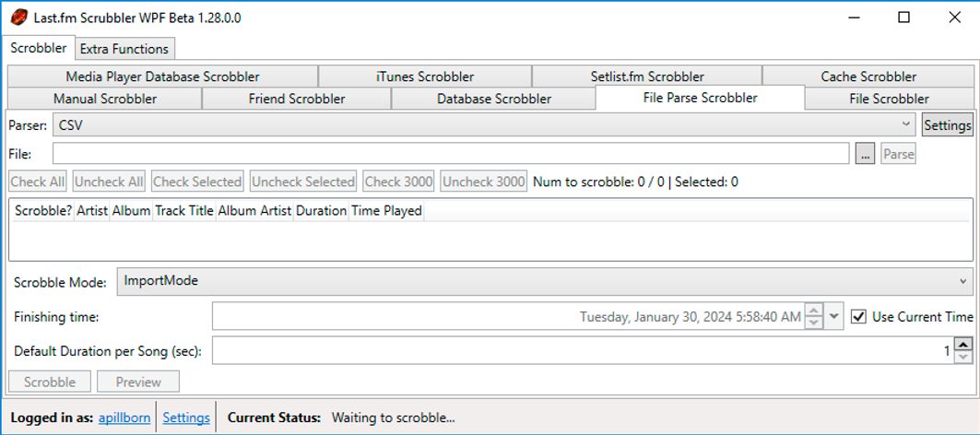Close the Last.fm Scrubbler window

[954, 18]
